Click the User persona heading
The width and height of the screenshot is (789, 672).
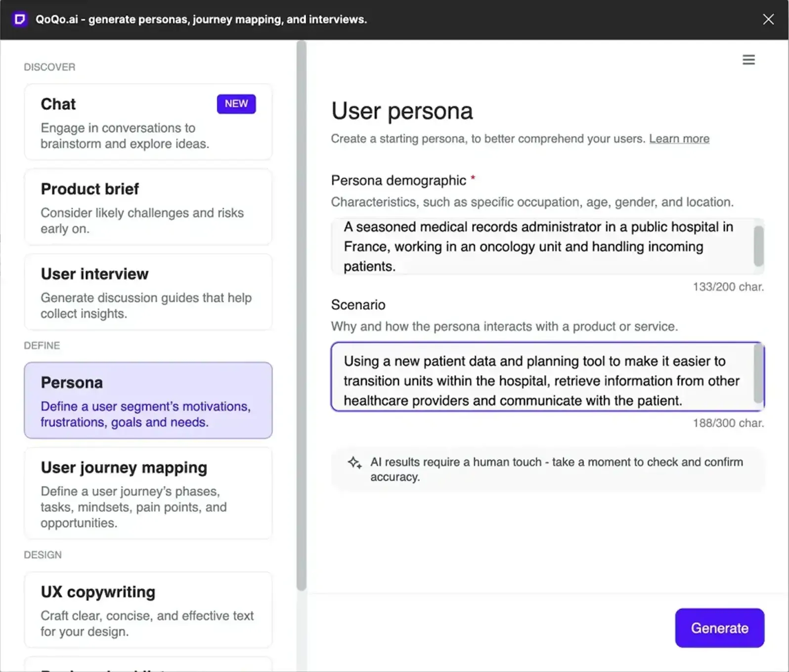click(x=402, y=111)
